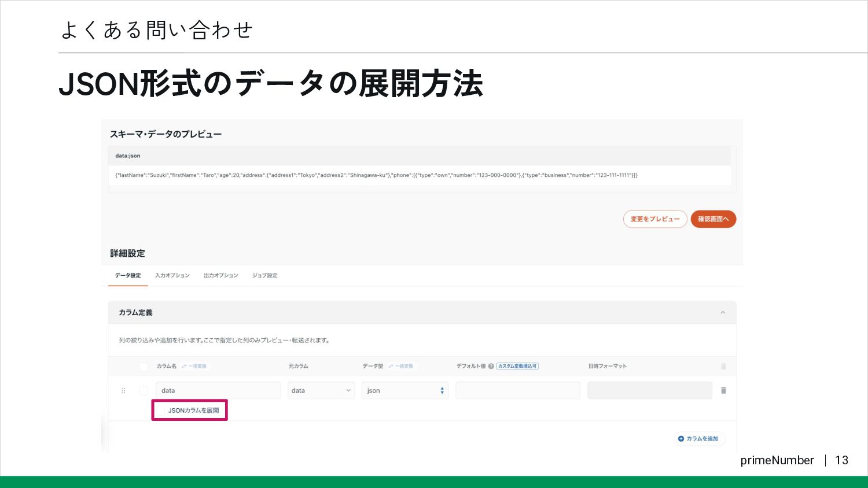
Task: Collapse the カラム定義 section chevron
Action: (723, 312)
